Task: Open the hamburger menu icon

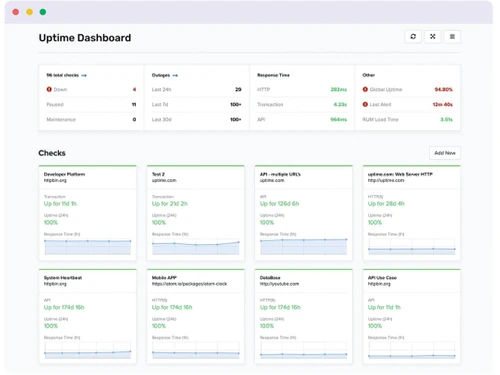Action: tap(452, 37)
